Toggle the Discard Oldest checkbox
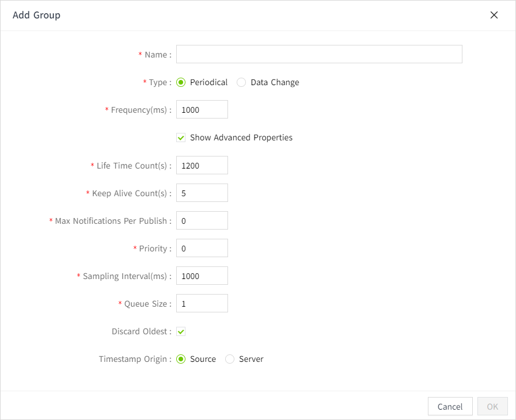The height and width of the screenshot is (420, 516). [x=181, y=331]
